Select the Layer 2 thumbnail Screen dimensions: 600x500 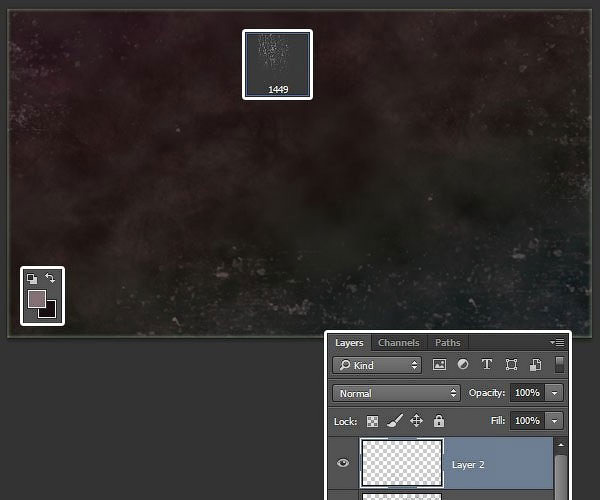pyautogui.click(x=402, y=463)
